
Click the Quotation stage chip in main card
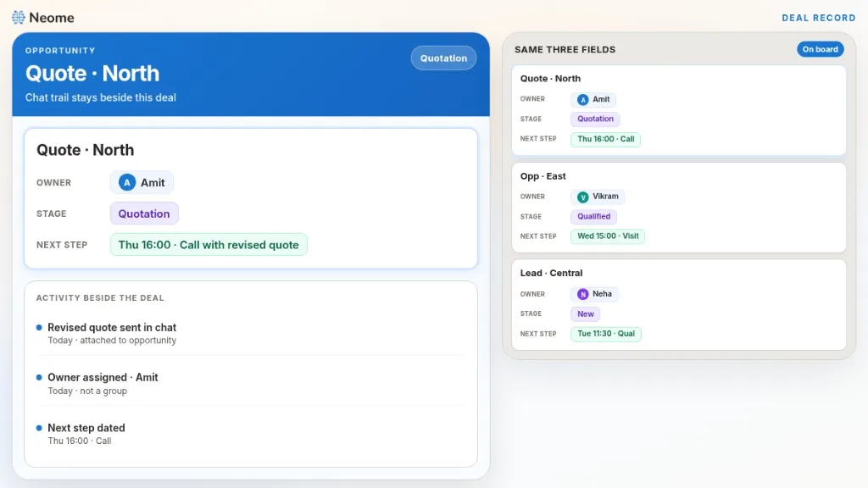coord(144,213)
